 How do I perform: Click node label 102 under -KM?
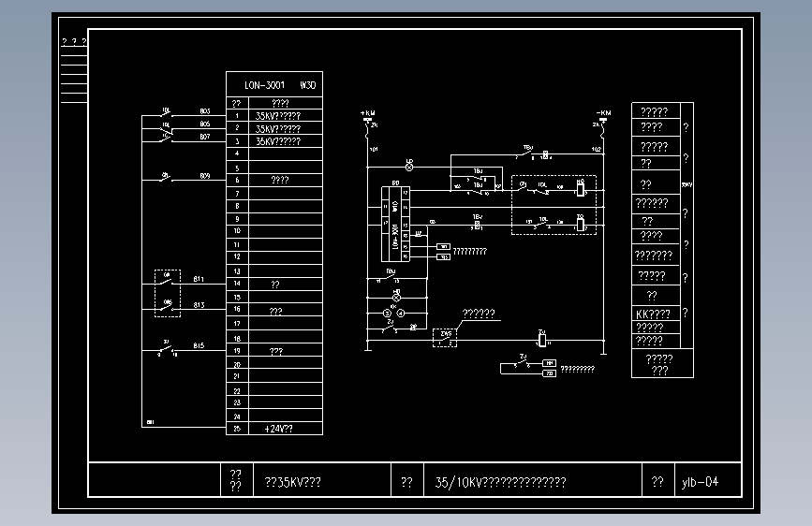597,149
